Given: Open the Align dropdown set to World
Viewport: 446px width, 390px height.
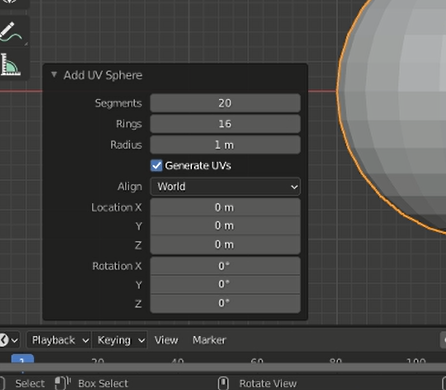Looking at the screenshot, I should pyautogui.click(x=225, y=186).
